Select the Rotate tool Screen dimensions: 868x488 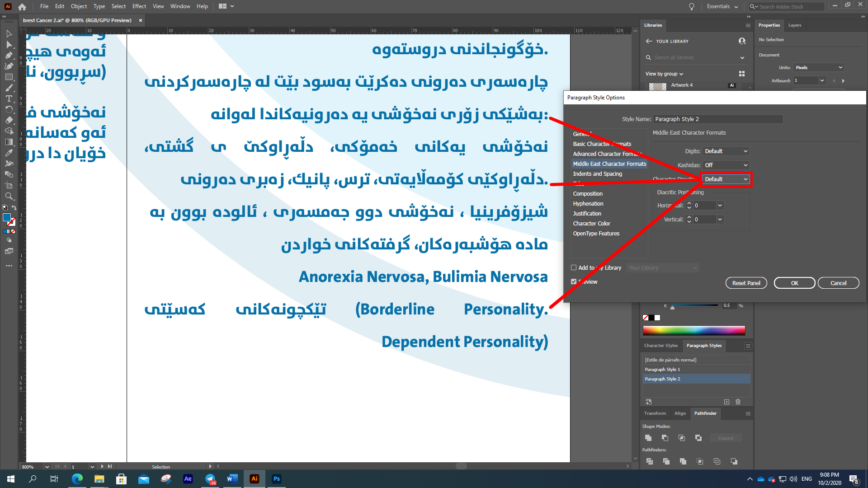tap(9, 109)
